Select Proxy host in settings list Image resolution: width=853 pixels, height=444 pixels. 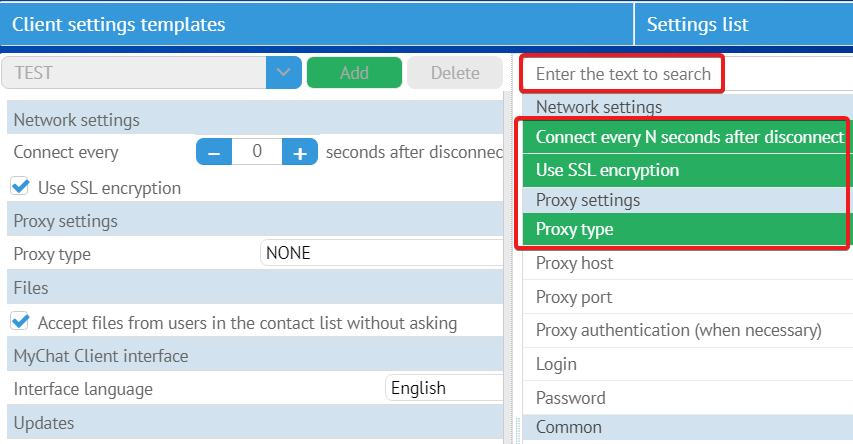pos(575,264)
